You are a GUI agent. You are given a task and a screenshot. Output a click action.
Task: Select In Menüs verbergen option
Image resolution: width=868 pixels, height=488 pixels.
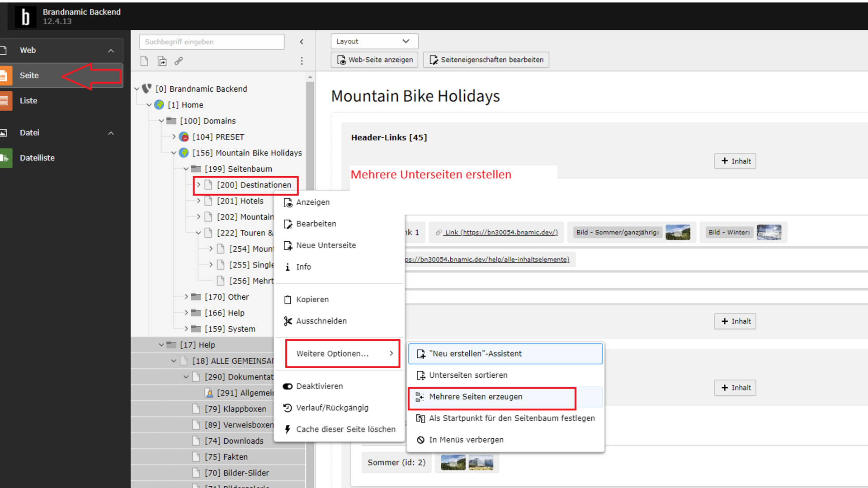point(466,440)
